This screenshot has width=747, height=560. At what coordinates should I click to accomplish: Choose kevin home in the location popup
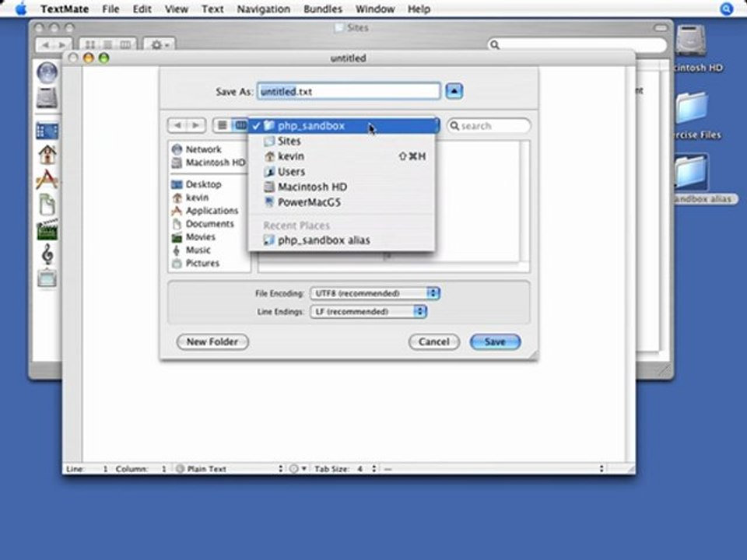(x=342, y=156)
